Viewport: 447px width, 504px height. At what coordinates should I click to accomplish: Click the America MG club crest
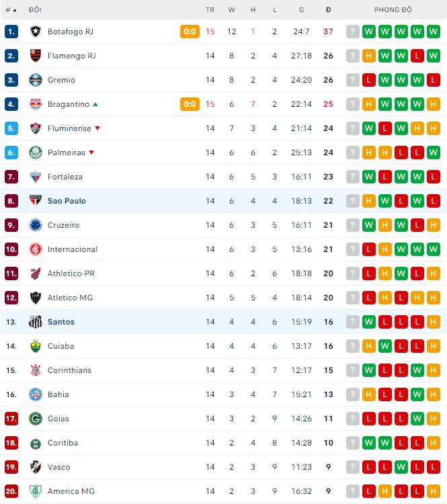(36, 491)
